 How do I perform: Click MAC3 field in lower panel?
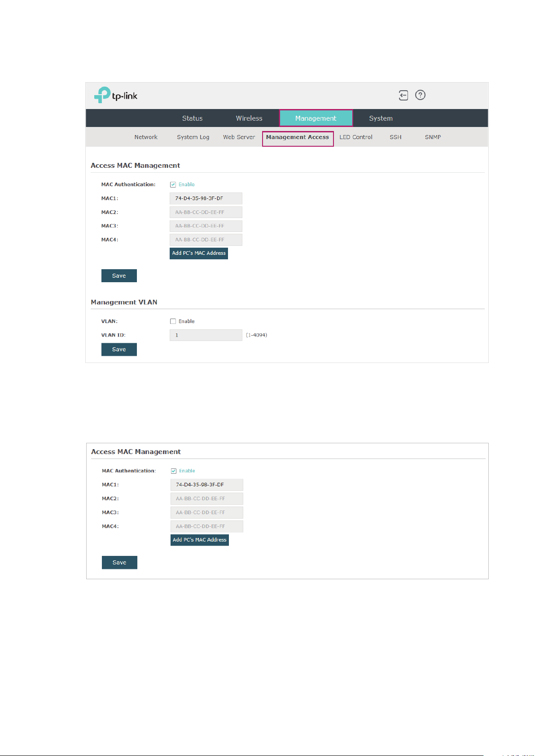207,512
